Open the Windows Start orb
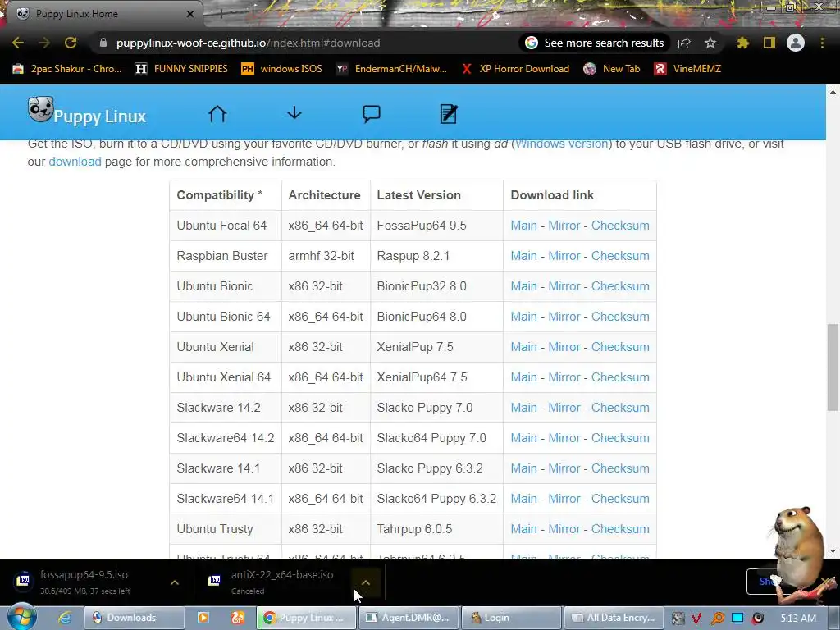Viewport: 840px width, 630px height. point(21,617)
